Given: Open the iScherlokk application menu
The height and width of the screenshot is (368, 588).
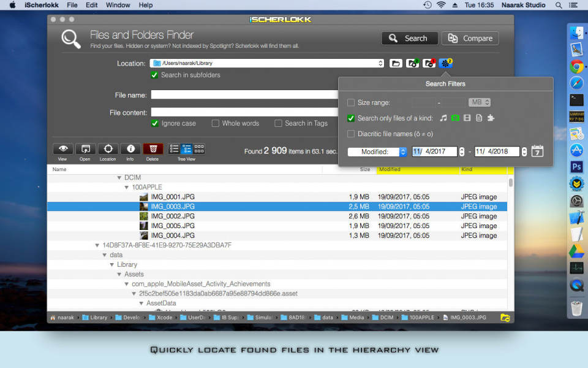Looking at the screenshot, I should (x=41, y=6).
